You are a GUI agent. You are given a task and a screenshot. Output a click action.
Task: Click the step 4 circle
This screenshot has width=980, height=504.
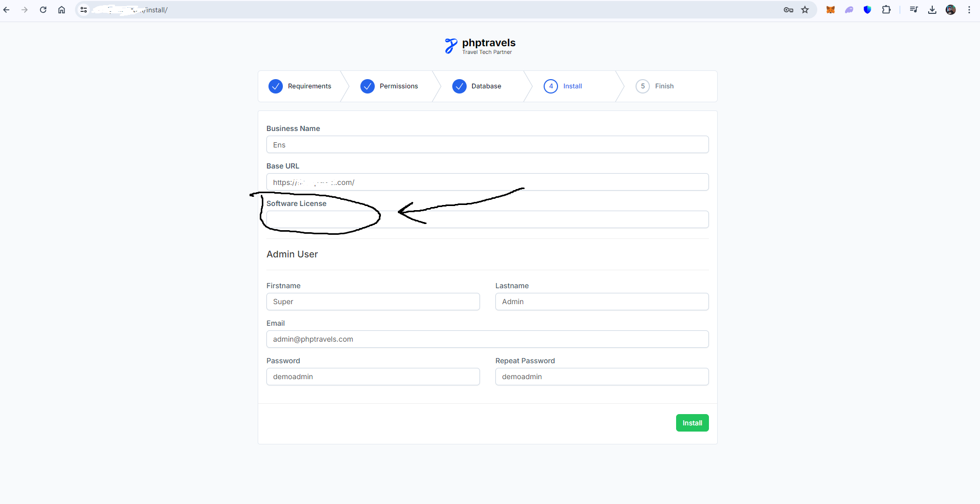(551, 86)
